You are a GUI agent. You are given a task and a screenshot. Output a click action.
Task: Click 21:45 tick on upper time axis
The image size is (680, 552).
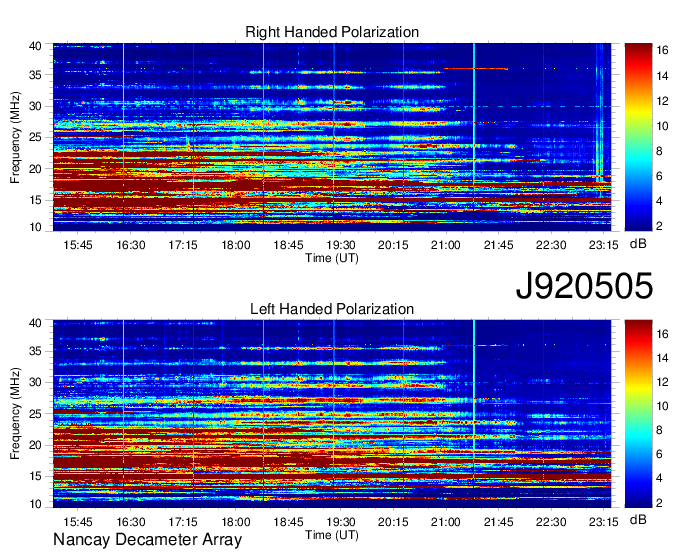499,245
